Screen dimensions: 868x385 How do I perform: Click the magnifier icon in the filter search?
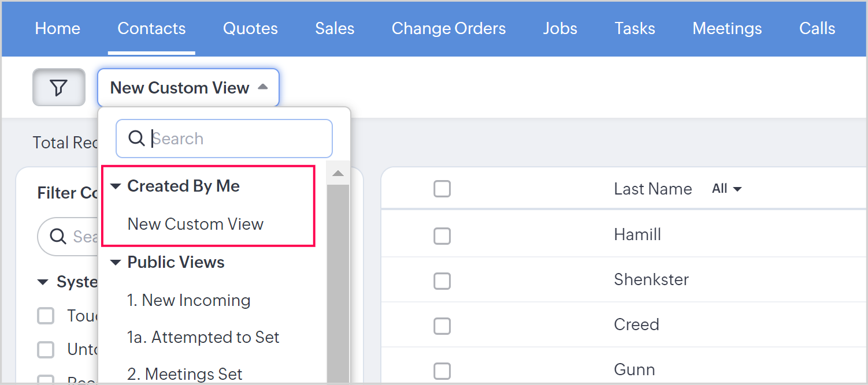point(58,236)
